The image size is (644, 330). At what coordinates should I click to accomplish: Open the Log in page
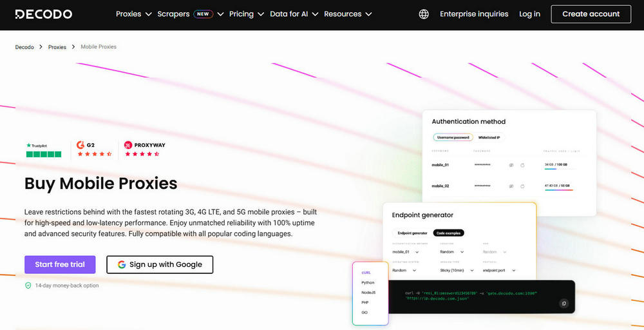(529, 14)
